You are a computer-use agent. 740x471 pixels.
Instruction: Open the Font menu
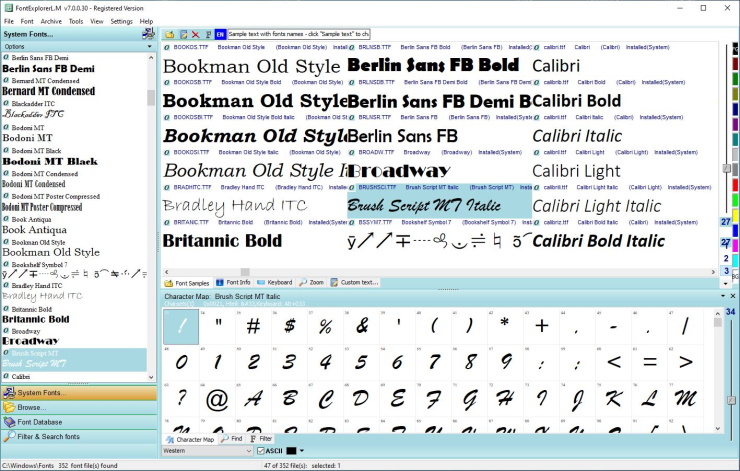27,21
